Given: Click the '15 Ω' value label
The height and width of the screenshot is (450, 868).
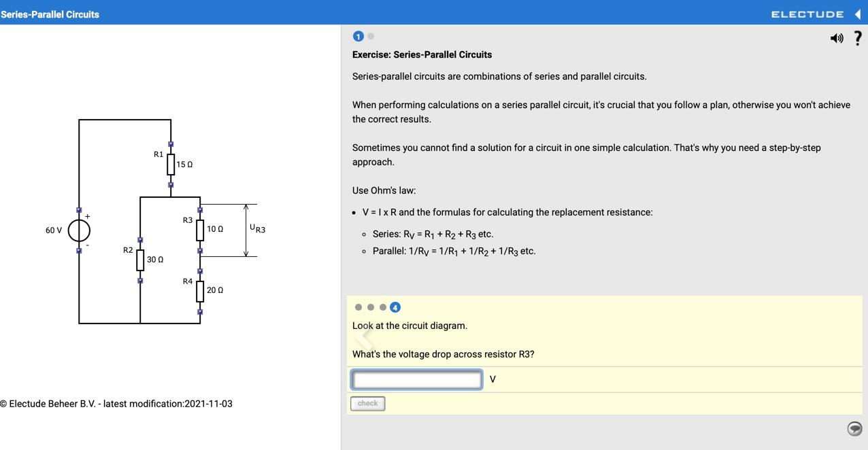Looking at the screenshot, I should [x=184, y=165].
